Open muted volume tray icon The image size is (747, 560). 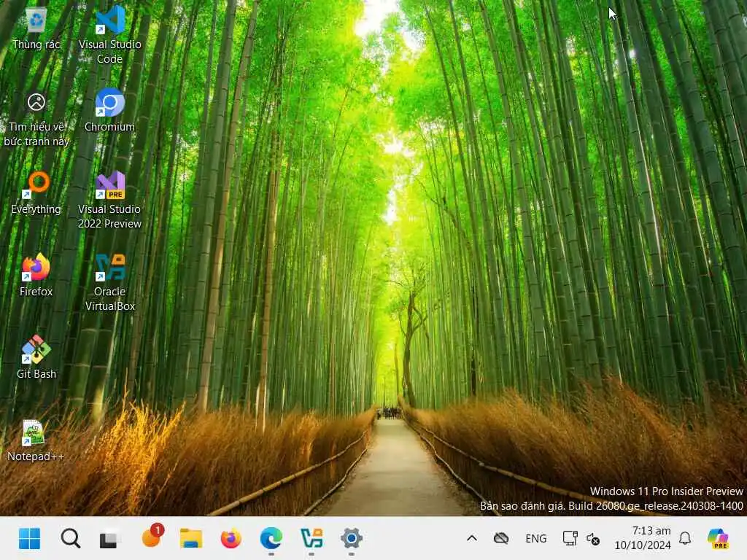coord(593,539)
